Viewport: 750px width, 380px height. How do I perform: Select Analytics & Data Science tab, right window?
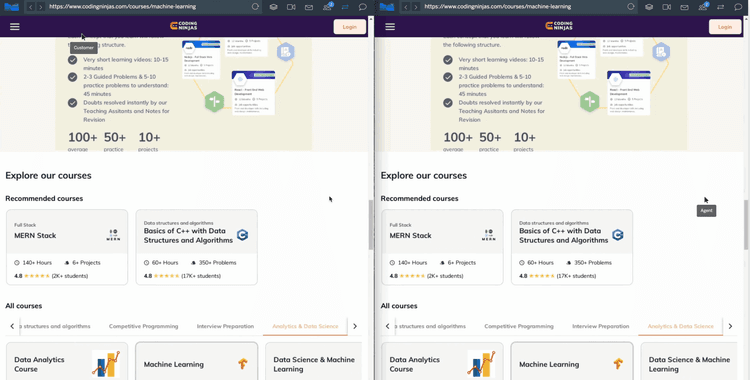coord(681,326)
